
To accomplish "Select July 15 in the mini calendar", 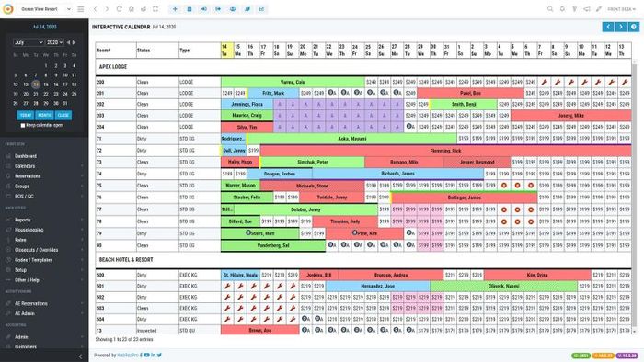I will point(46,85).
